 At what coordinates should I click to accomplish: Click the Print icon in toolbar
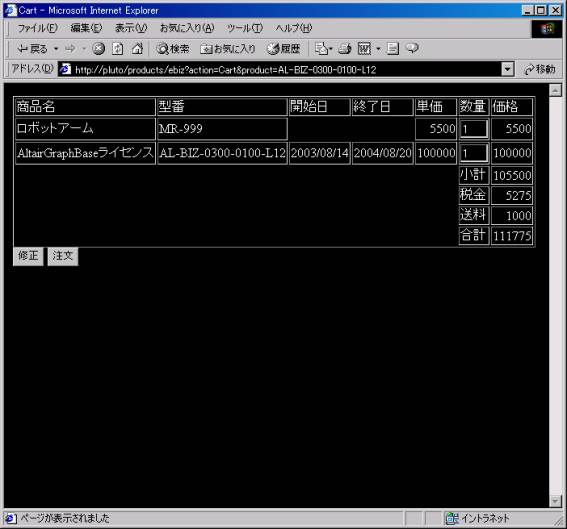tap(345, 48)
